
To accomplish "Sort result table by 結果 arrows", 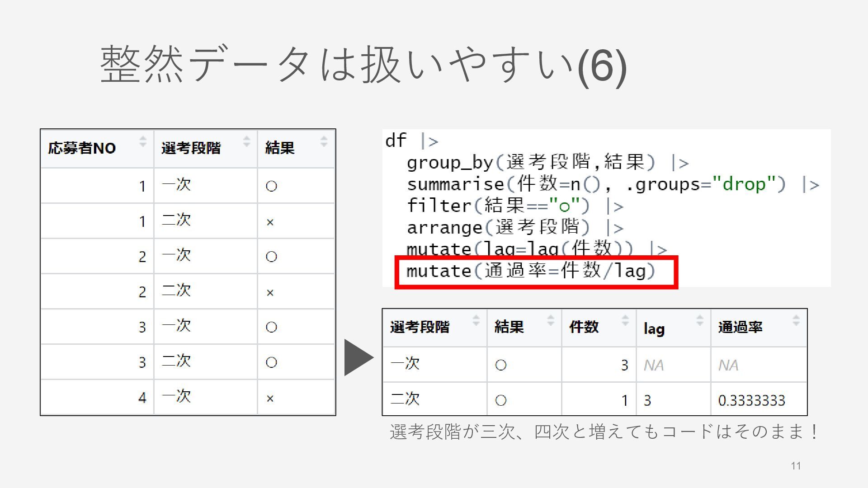I will click(x=551, y=320).
